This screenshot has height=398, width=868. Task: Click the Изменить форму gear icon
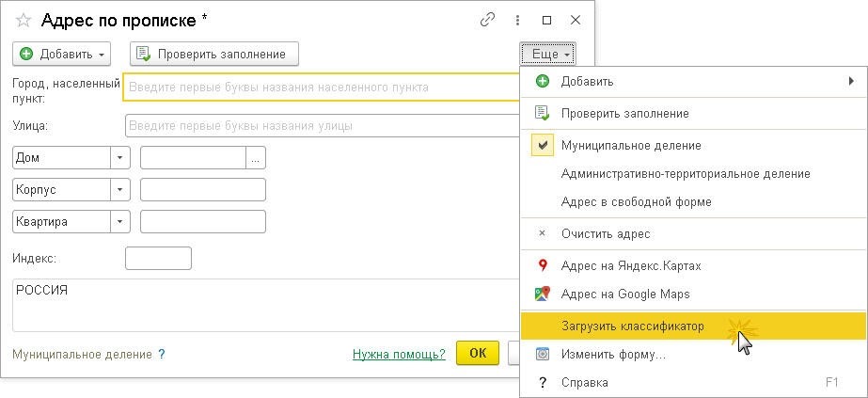tap(542, 355)
